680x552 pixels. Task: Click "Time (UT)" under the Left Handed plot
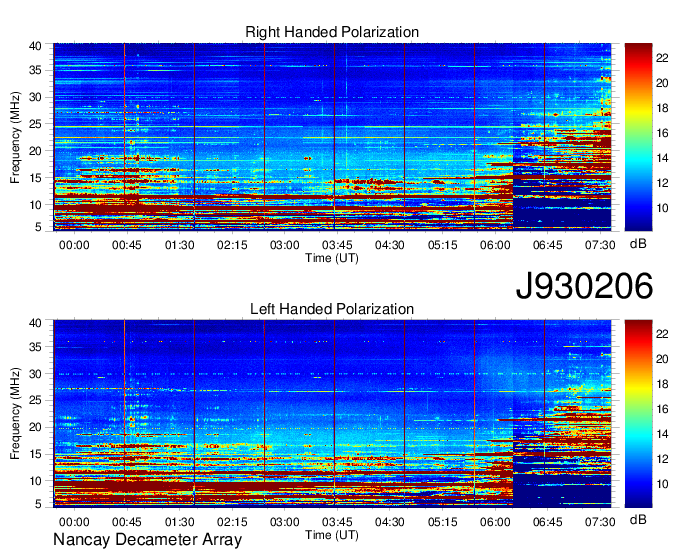point(332,535)
